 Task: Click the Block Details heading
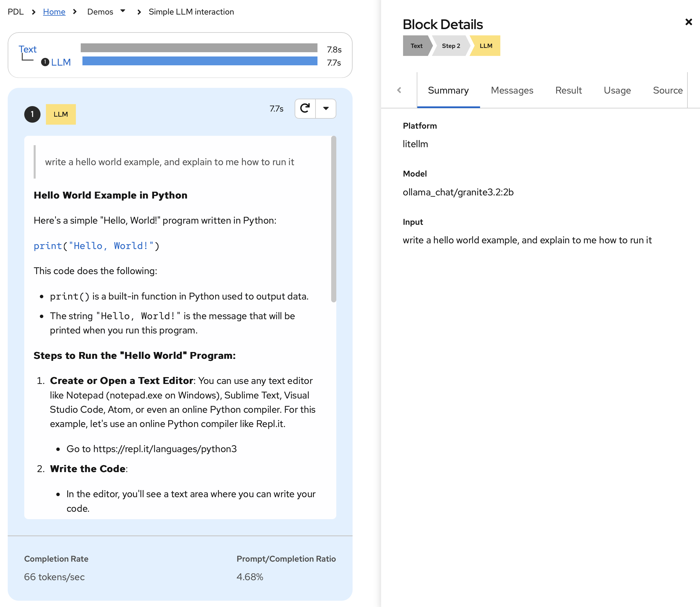click(x=443, y=25)
